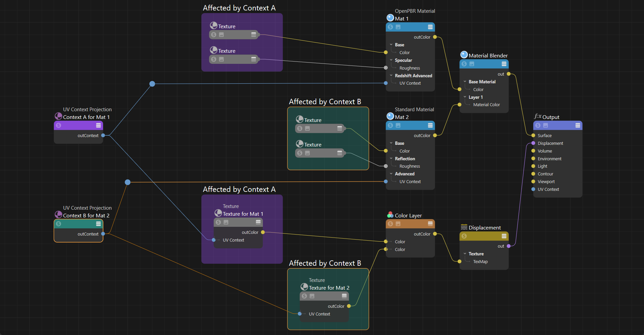Collapse the Reflection group in Mat 2
The image size is (644, 335).
tap(391, 159)
